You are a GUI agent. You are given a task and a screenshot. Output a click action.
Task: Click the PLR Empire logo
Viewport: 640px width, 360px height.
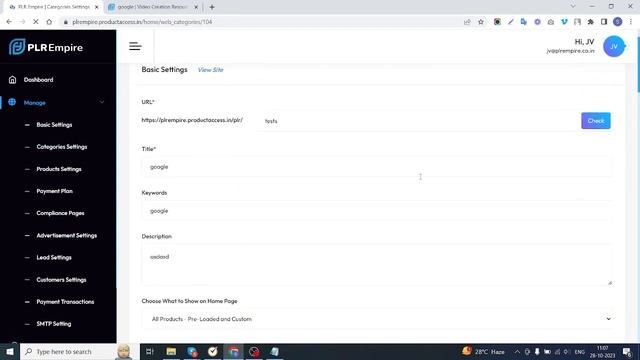[x=46, y=47]
